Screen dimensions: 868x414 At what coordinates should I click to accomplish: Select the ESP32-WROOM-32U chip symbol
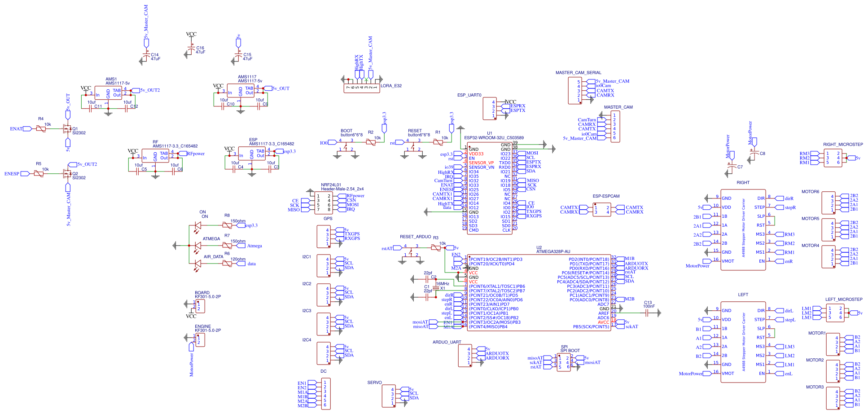tap(489, 189)
